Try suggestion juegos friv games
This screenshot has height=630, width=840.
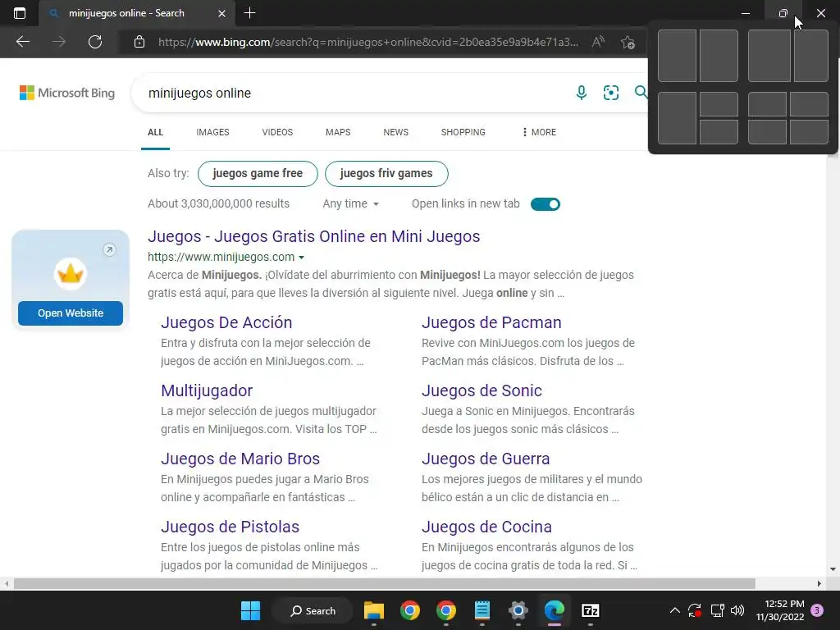[386, 174]
